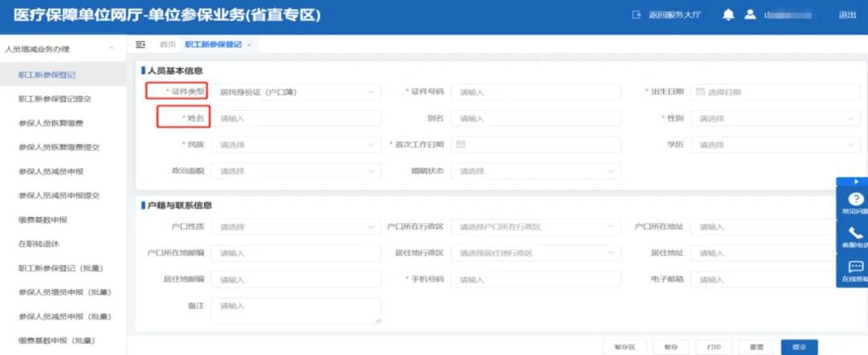Open 职工新参保登记（批量） in sidebar

61,268
